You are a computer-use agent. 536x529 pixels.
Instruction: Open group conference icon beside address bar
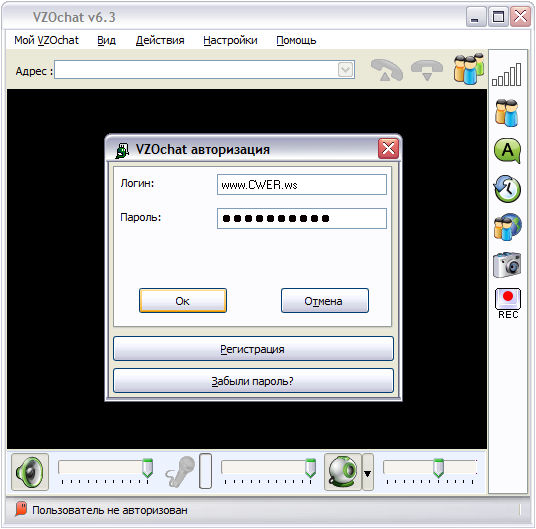pos(469,69)
